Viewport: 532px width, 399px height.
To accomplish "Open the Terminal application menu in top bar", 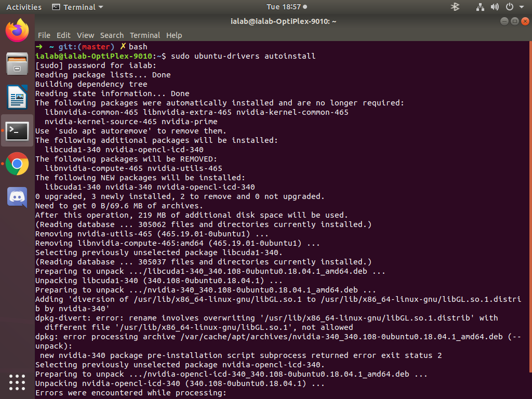I will [x=77, y=7].
